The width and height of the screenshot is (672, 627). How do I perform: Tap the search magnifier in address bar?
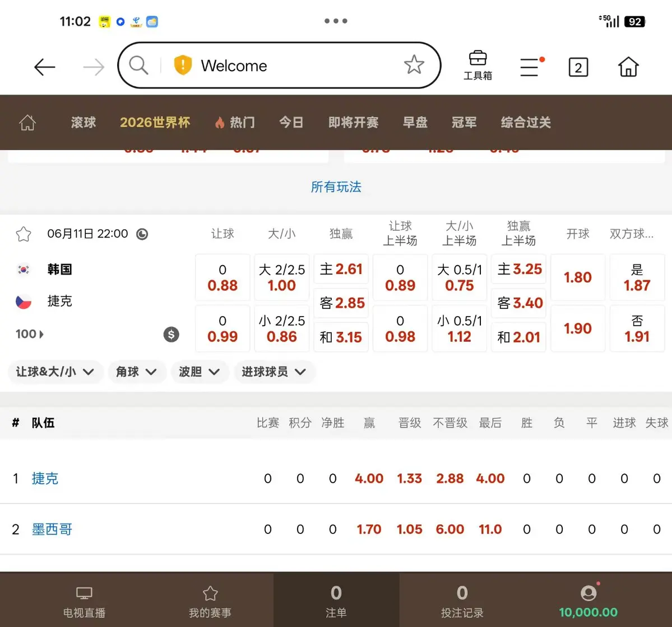coord(138,66)
